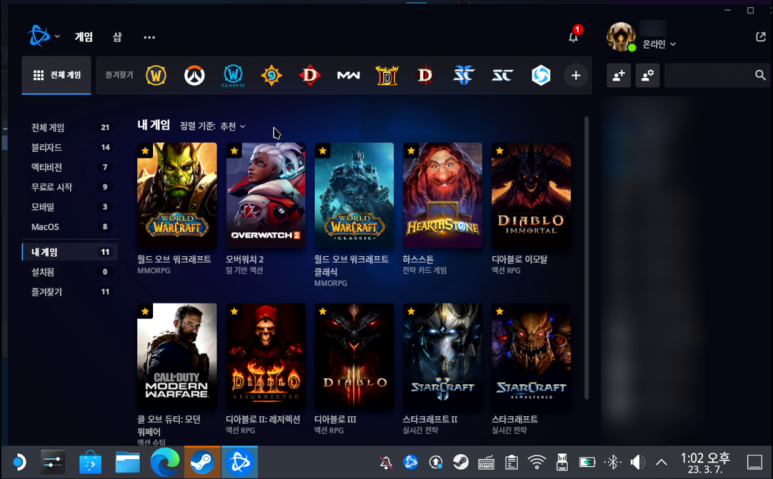The image size is (773, 479).
Task: Open Call of Duty Modern Warfare card
Action: [x=177, y=355]
